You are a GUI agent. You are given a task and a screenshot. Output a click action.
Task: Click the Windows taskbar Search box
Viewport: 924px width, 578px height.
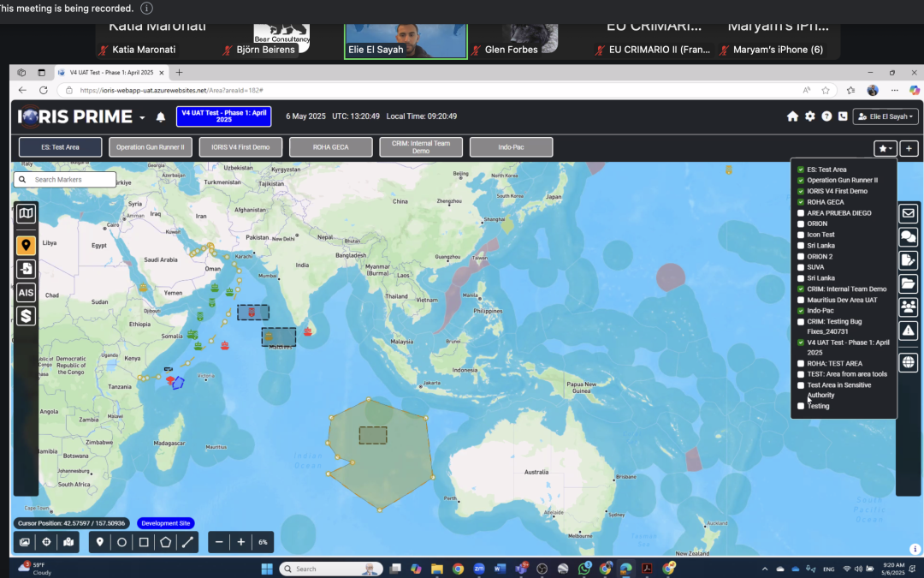(x=331, y=569)
